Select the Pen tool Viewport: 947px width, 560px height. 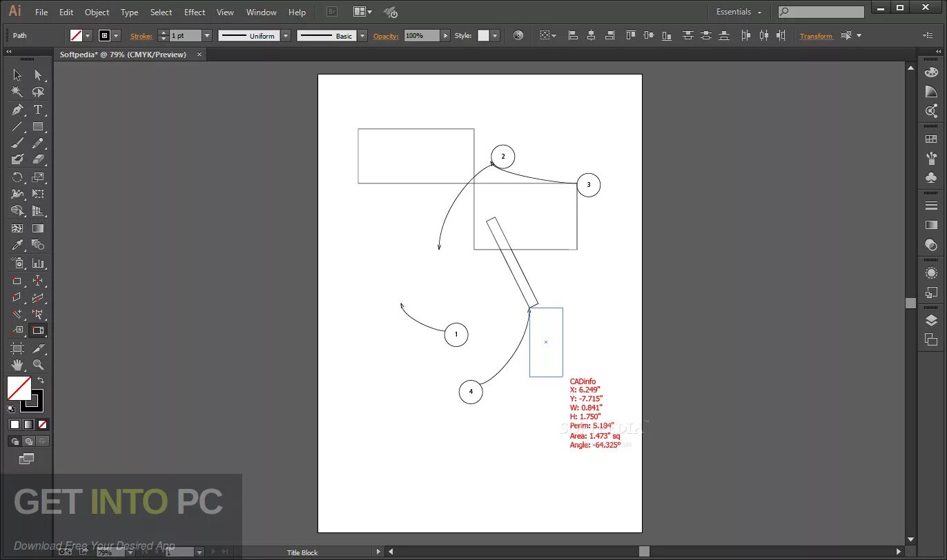click(x=17, y=110)
